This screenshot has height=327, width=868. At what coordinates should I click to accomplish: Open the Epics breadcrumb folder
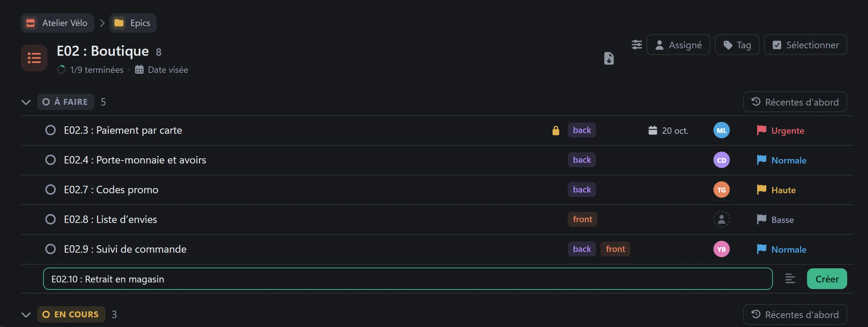(133, 23)
